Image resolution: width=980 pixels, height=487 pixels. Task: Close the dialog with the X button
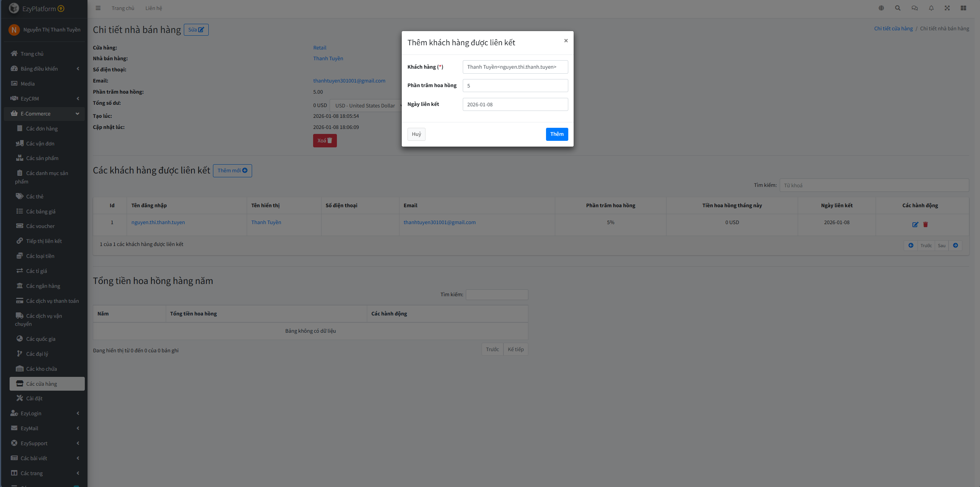click(x=566, y=41)
